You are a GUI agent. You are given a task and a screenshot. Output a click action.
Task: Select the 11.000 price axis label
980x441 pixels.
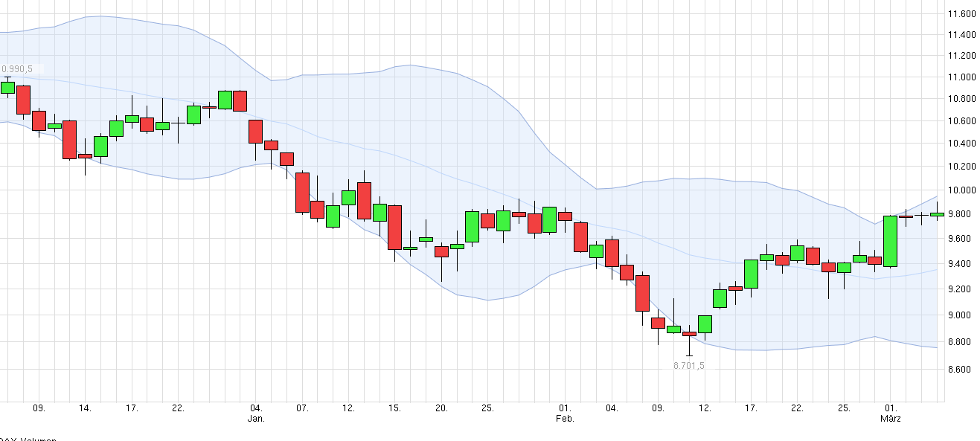click(961, 77)
